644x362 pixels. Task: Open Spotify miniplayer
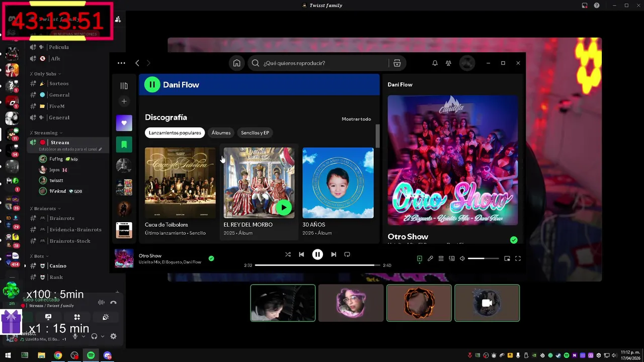coord(507,258)
